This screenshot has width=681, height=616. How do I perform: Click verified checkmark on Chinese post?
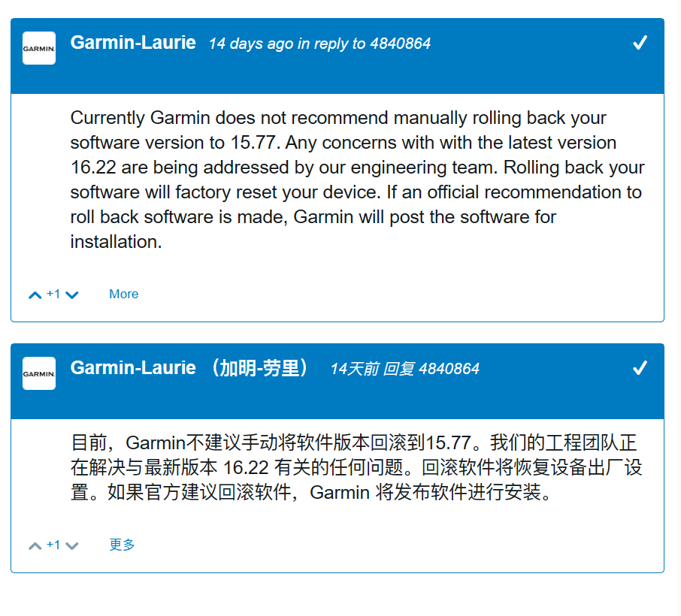[x=640, y=368]
